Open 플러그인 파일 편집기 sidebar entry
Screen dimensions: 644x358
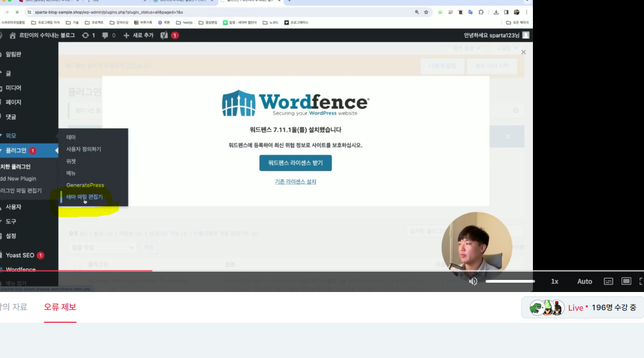tap(21, 190)
